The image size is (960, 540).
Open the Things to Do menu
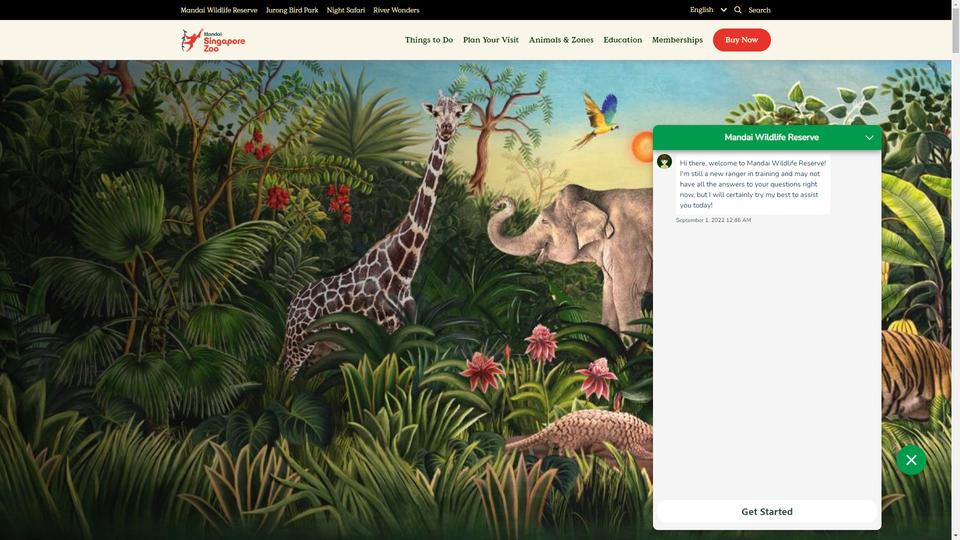pyautogui.click(x=428, y=40)
